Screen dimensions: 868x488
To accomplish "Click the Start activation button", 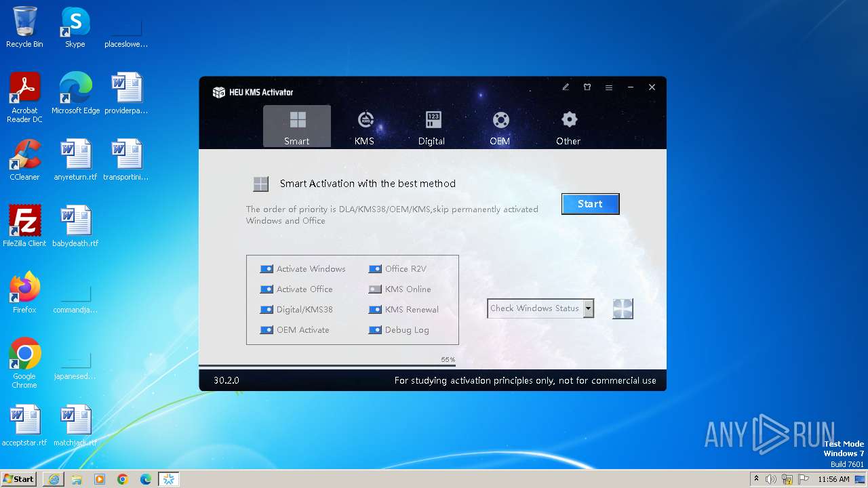I will (590, 204).
